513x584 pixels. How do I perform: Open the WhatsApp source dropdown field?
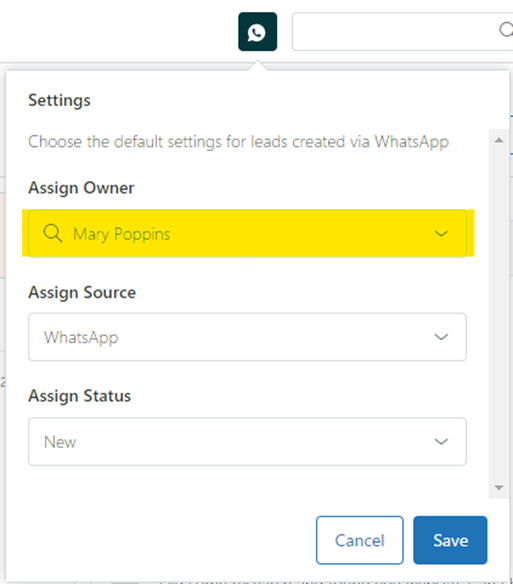pos(247,337)
